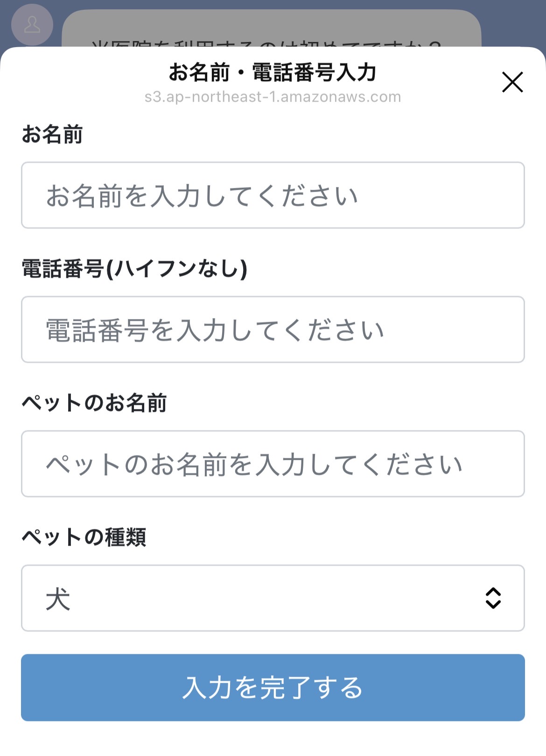Tap the dimmed chat message bubble at top

click(x=271, y=28)
